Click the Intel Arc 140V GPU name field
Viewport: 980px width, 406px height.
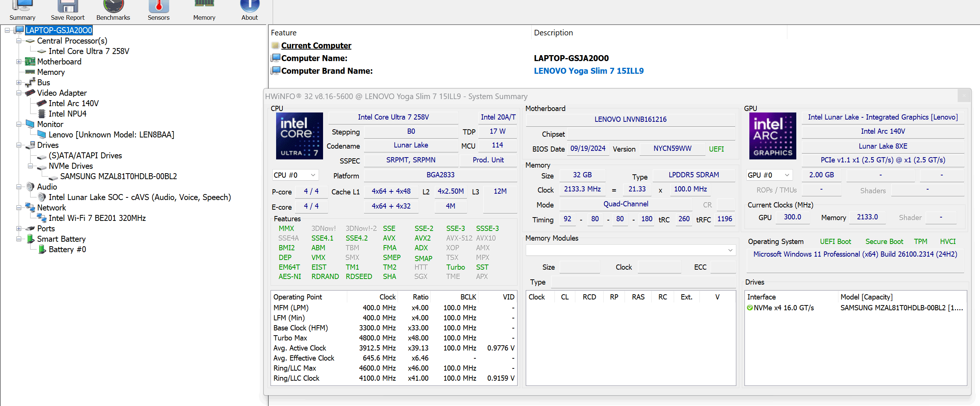pos(883,131)
